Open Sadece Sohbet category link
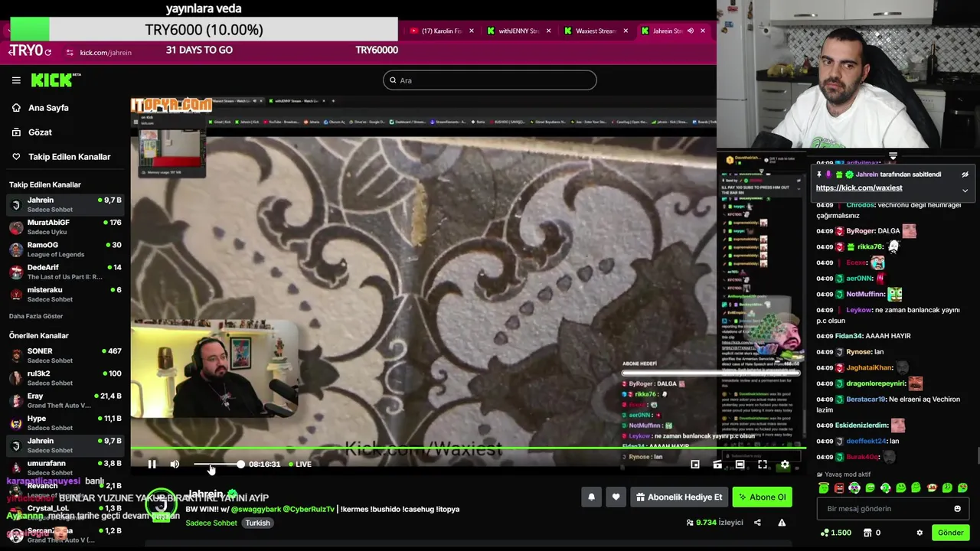The image size is (980, 551). [211, 523]
